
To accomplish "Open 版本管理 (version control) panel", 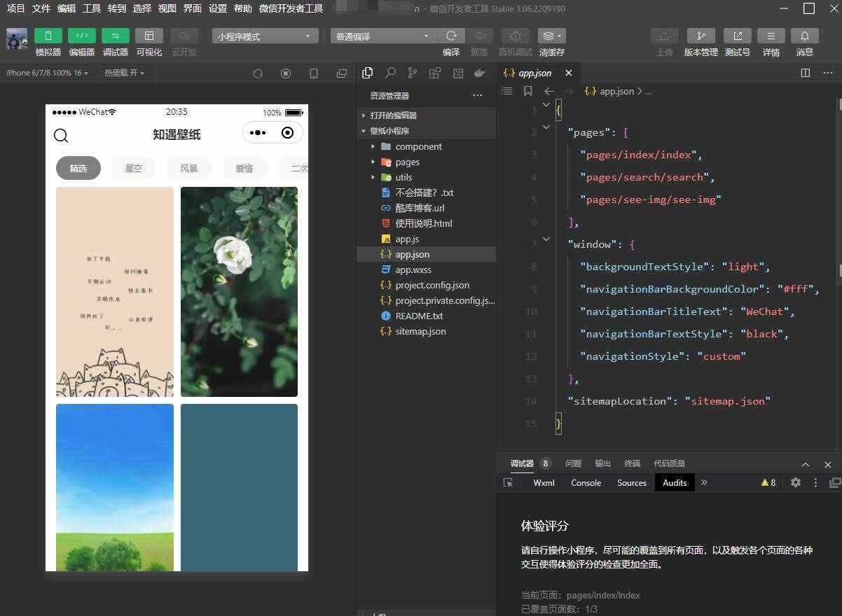I will tap(700, 36).
